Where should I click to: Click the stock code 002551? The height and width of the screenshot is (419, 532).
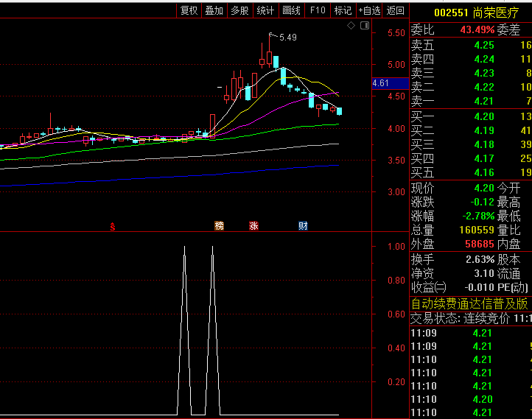click(451, 13)
